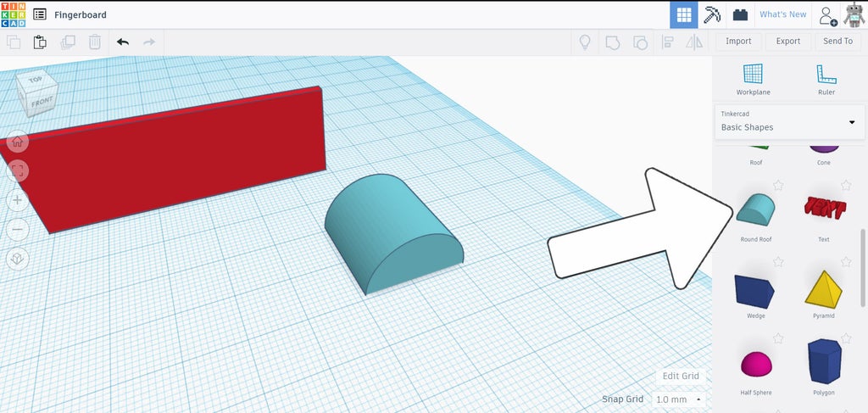The width and height of the screenshot is (868, 413).
Task: Open the design list icon beside Fingerboard
Action: pyautogui.click(x=40, y=14)
